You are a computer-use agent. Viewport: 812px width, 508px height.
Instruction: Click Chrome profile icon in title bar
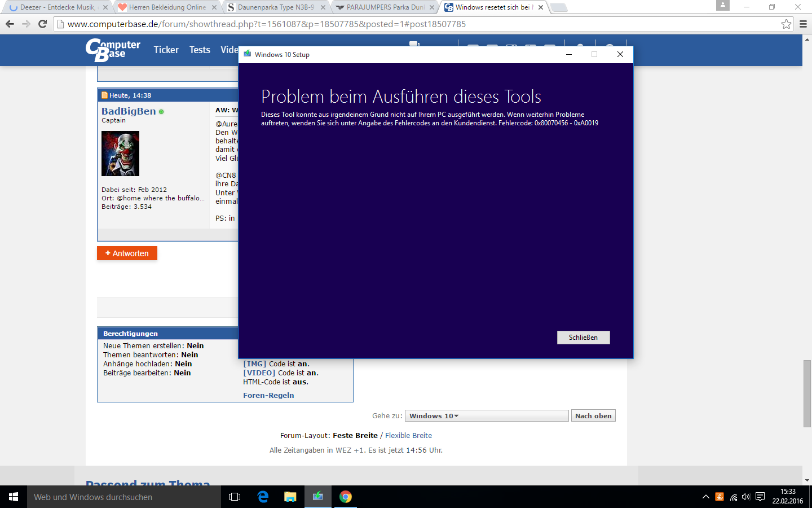(723, 5)
